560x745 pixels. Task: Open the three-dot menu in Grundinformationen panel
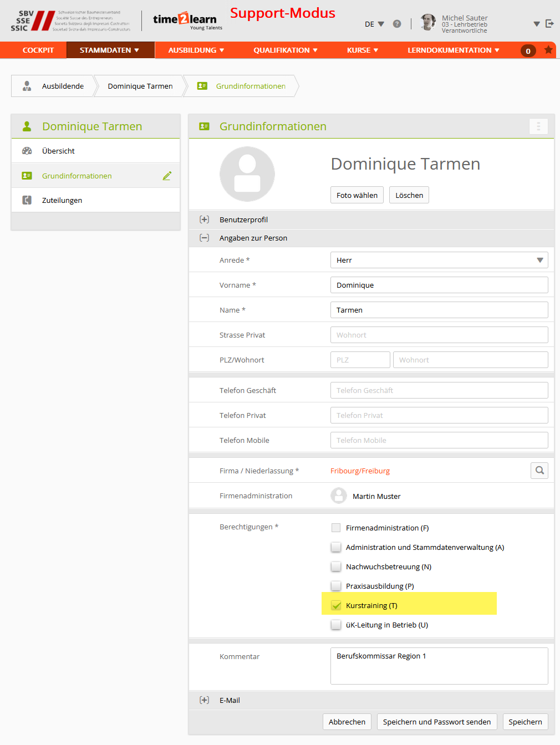pyautogui.click(x=538, y=126)
